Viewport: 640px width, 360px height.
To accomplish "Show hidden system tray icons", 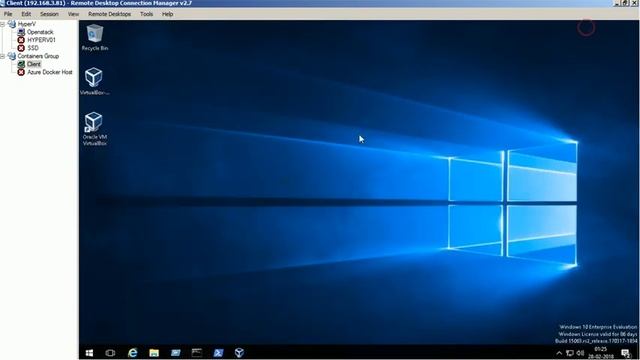I will pos(559,353).
